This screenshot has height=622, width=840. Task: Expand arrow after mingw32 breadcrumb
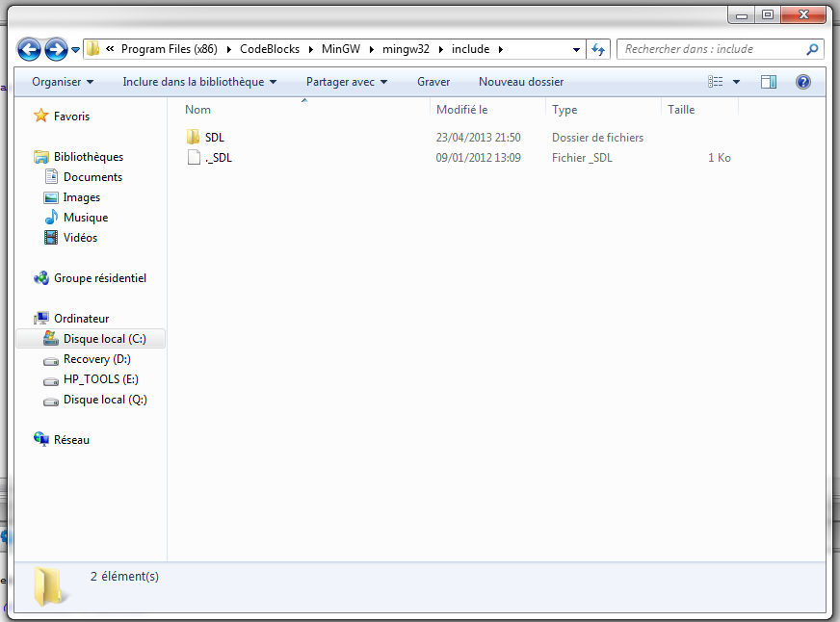click(x=441, y=50)
